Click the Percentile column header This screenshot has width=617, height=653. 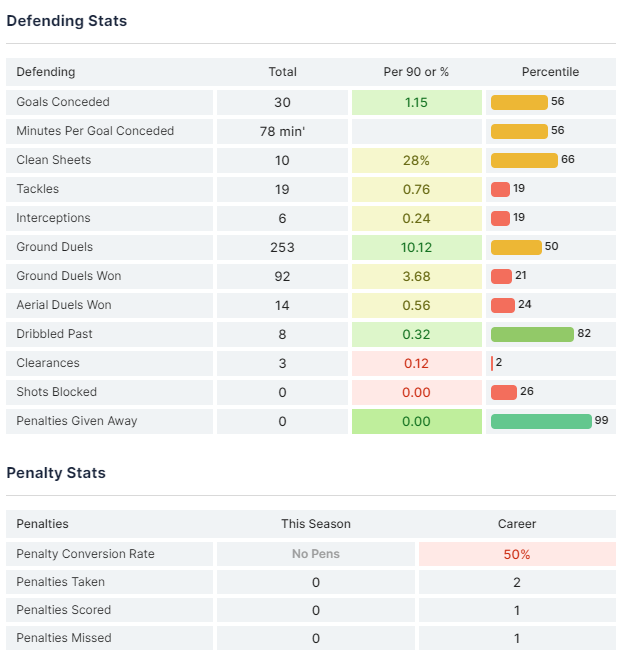(x=550, y=72)
